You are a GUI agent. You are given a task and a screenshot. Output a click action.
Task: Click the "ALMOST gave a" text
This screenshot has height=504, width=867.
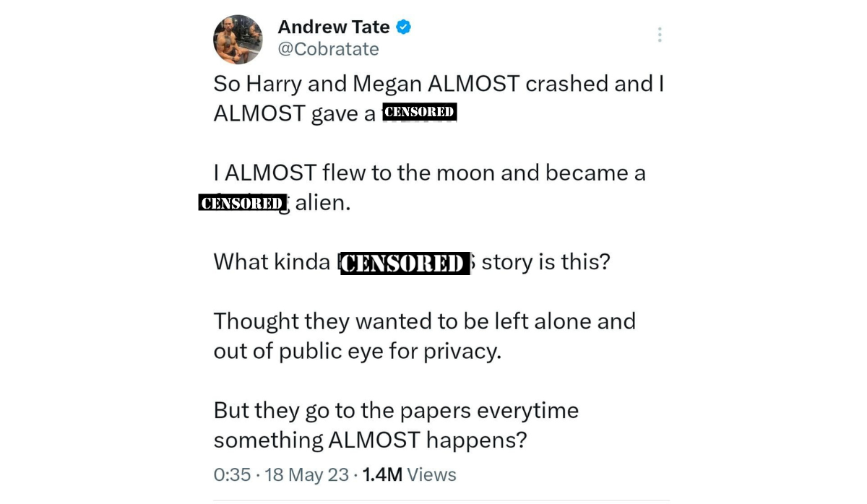click(x=295, y=113)
